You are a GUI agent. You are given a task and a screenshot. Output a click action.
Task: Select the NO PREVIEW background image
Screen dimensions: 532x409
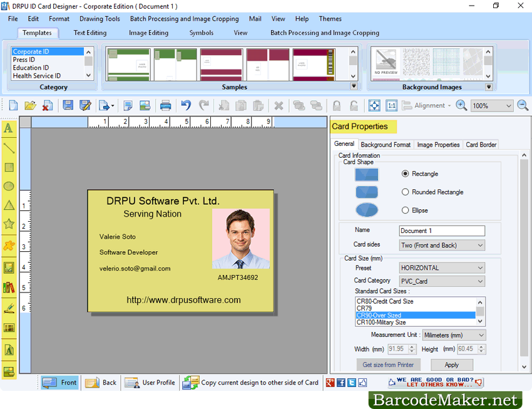point(386,63)
